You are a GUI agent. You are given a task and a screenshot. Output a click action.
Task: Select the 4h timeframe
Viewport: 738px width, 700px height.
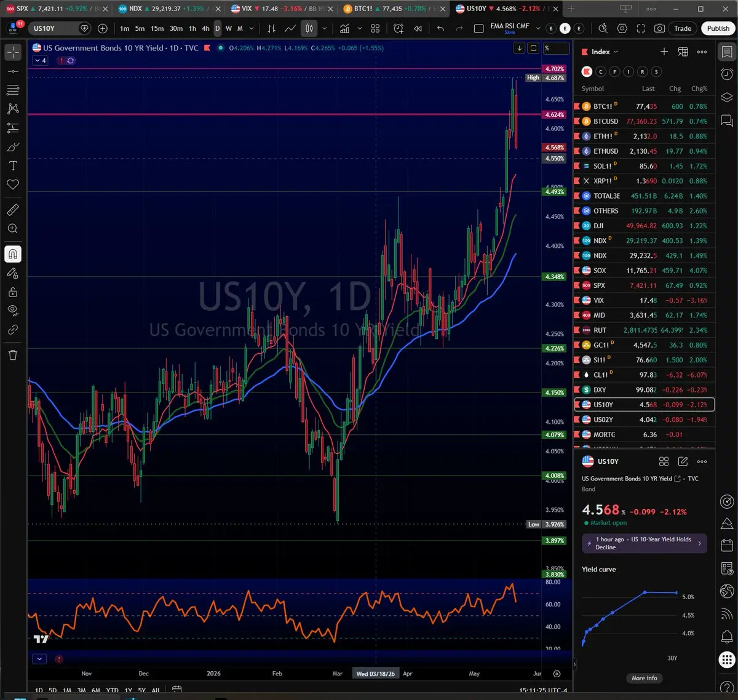click(x=206, y=28)
